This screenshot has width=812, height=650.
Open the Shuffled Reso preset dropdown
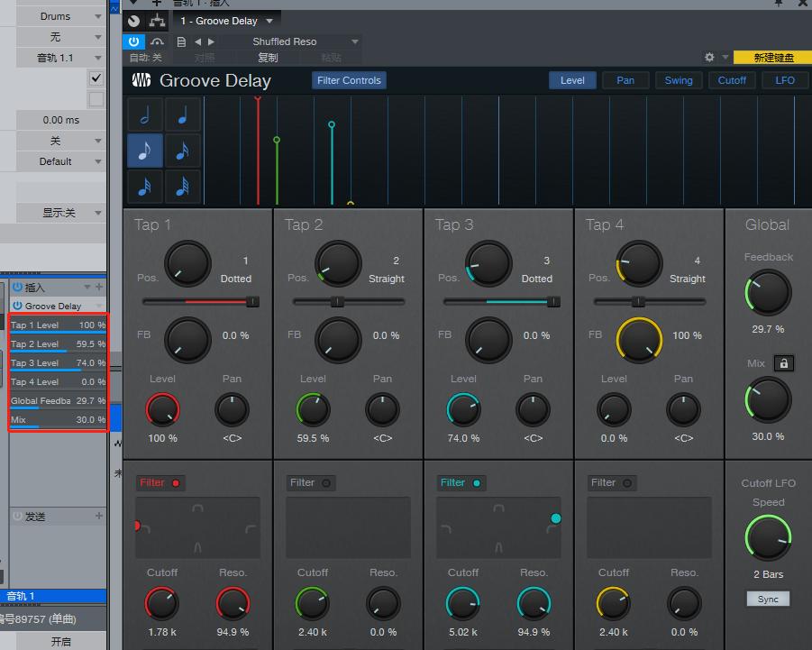point(305,41)
